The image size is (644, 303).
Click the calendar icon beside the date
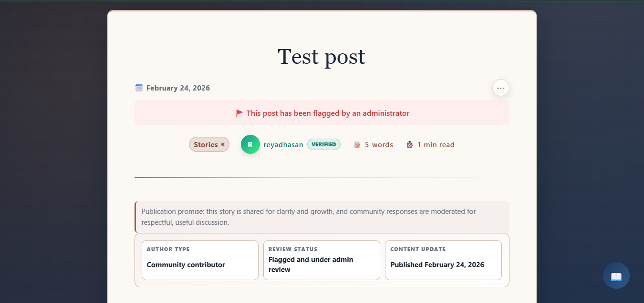coord(139,88)
